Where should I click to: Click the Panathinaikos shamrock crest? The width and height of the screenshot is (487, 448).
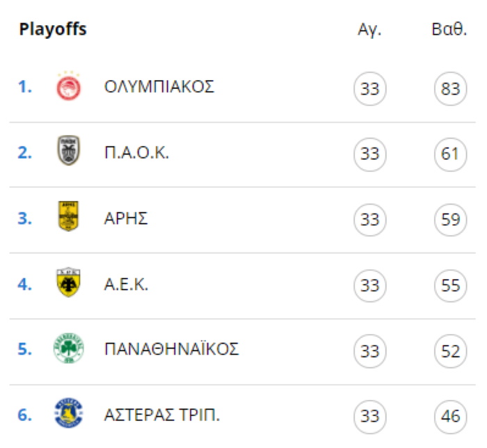(69, 348)
